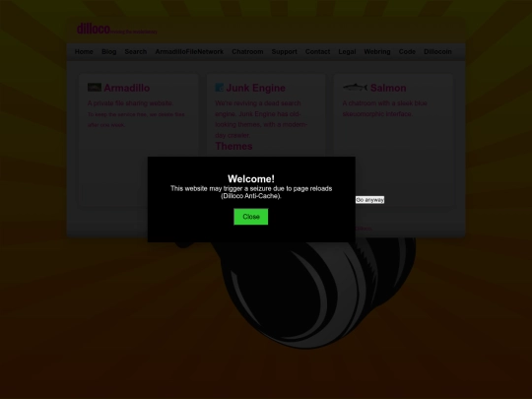The width and height of the screenshot is (532, 399).
Task: Click text 'A chatroom with a sleek blue'
Action: [x=385, y=103]
